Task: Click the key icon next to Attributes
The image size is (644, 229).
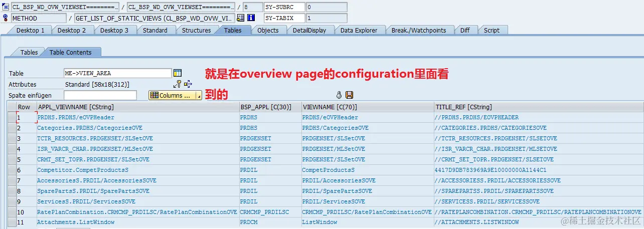Action: 178,84
